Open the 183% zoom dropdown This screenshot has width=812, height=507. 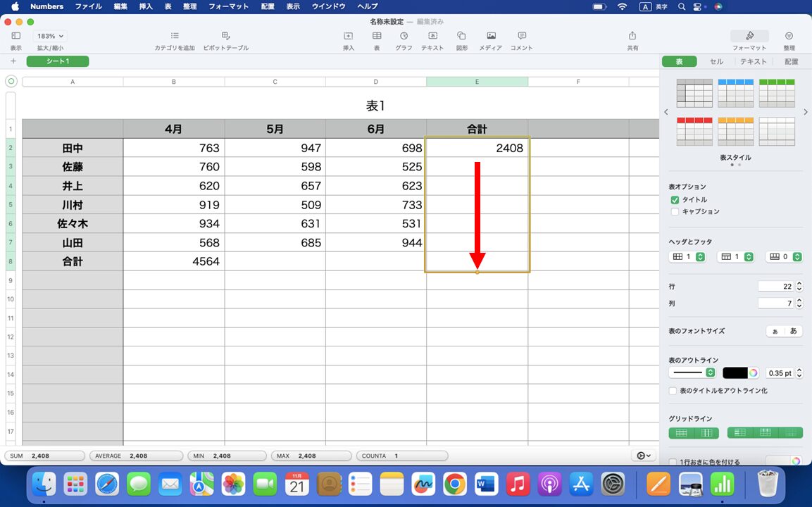(50, 36)
